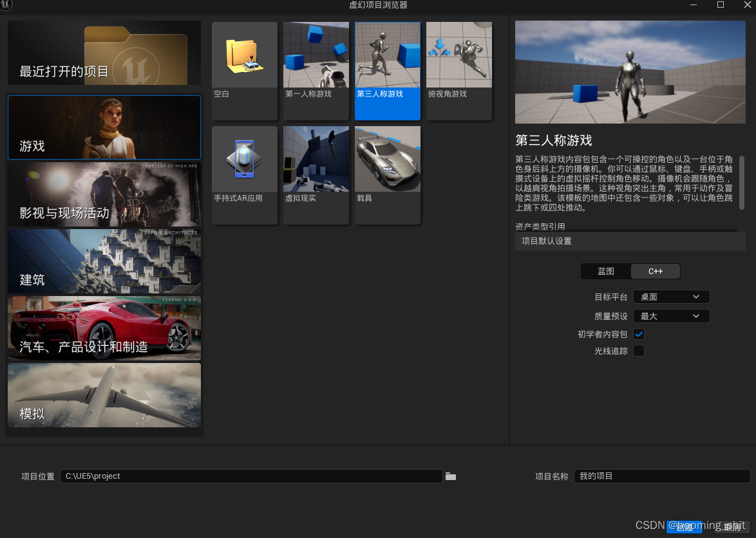
Task: Uncheck the 初学者内容包 starter content checkbox
Action: [639, 334]
